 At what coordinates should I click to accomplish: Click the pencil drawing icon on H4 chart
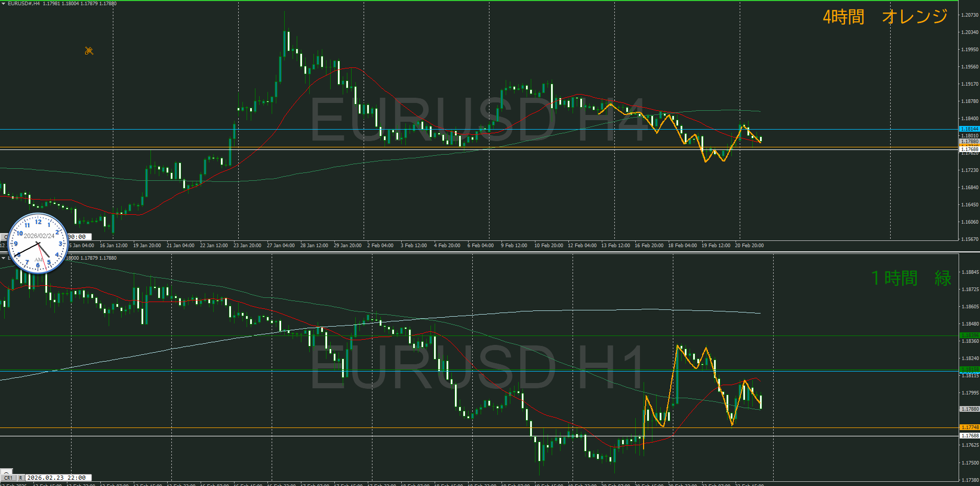point(89,51)
